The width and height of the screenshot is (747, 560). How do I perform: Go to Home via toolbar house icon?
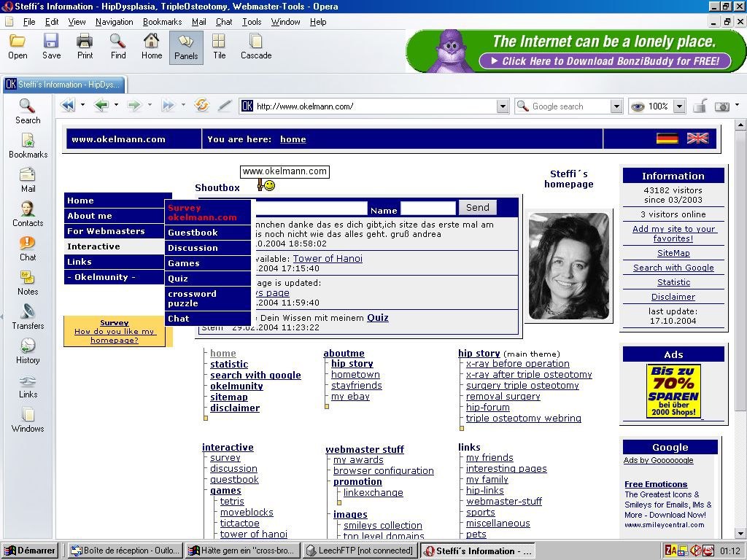coord(152,47)
